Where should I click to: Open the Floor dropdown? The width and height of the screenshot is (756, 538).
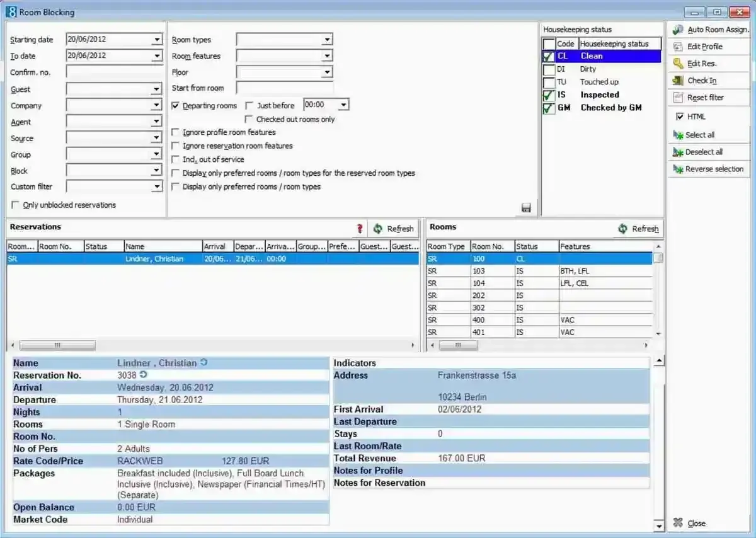[x=327, y=72]
